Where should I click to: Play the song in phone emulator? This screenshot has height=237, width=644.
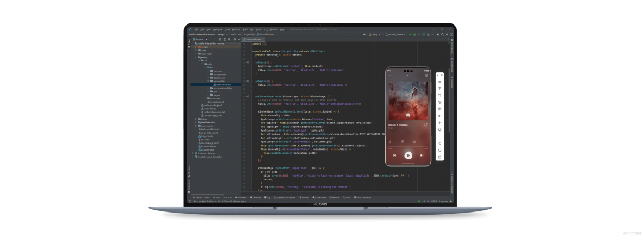[x=408, y=155]
